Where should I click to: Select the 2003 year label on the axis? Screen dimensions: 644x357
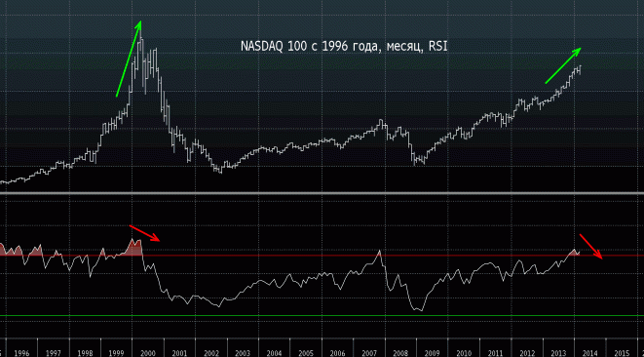(243, 353)
